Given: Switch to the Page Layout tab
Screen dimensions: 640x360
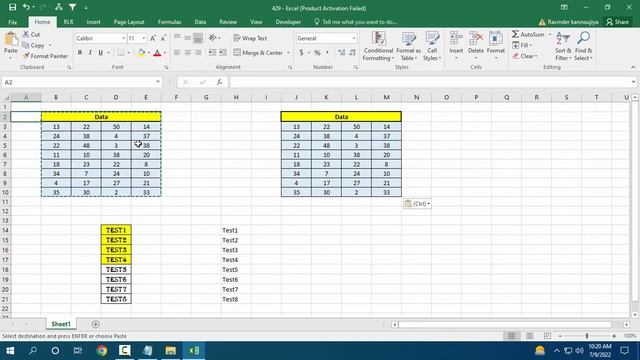Looking at the screenshot, I should click(x=129, y=22).
